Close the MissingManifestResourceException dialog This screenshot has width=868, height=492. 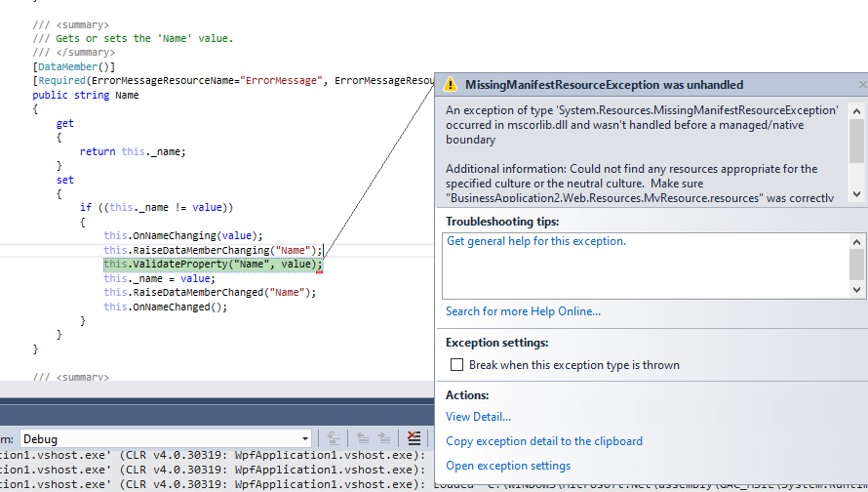862,84
